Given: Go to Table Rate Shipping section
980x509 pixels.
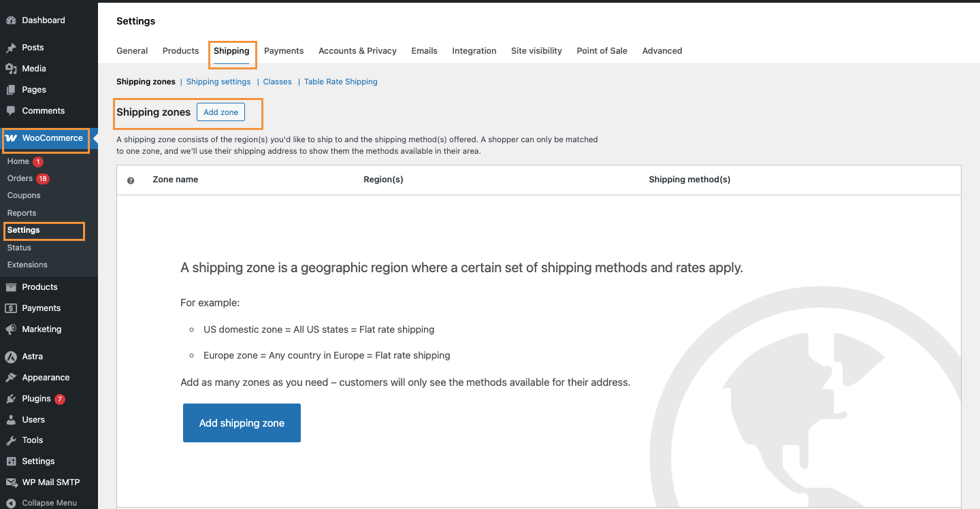Looking at the screenshot, I should click(340, 82).
